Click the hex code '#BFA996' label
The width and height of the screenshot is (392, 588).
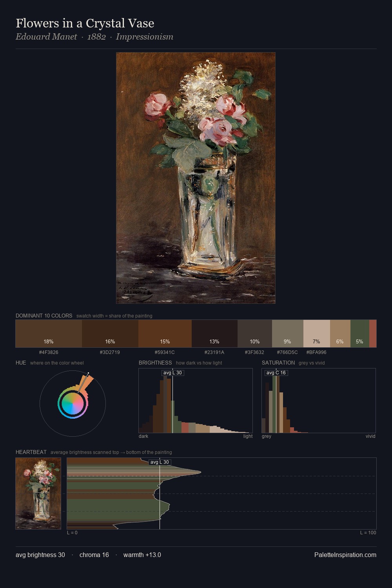[317, 352]
